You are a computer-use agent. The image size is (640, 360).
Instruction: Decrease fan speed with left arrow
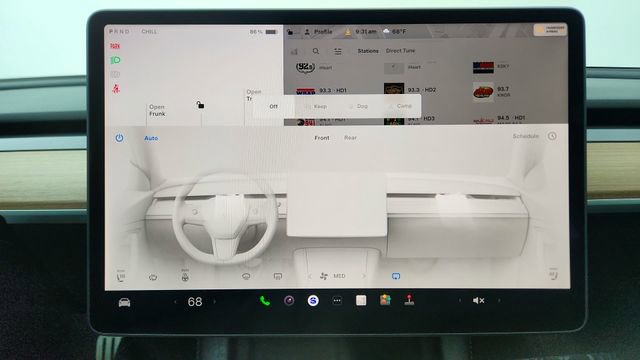pos(309,276)
